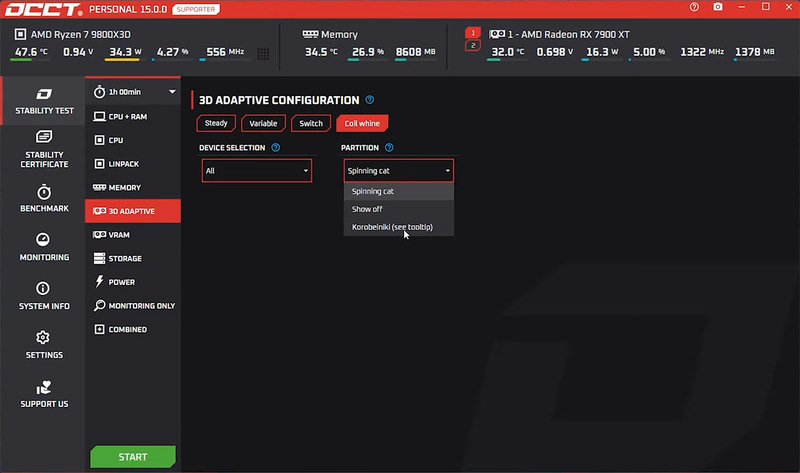Click the AMD Ryzen 7 9800X3D chip icon
800x473 pixels.
tap(20, 34)
